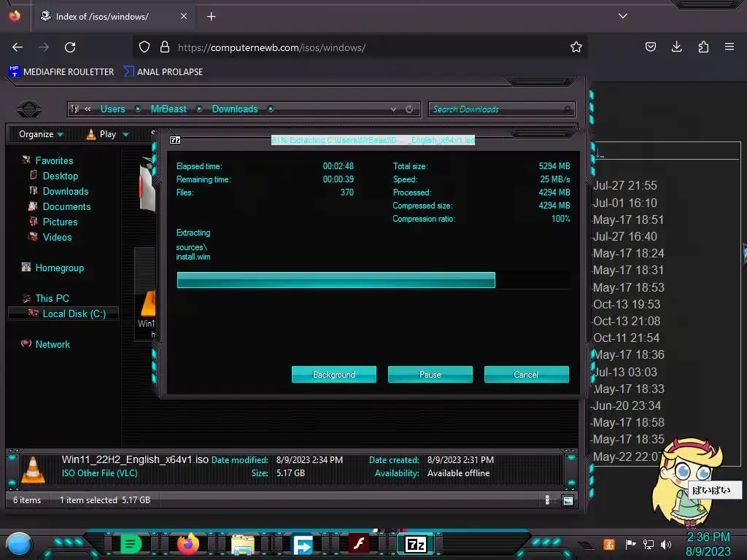Image resolution: width=747 pixels, height=560 pixels.
Task: Open the Firefox downloads panel
Action: [676, 47]
